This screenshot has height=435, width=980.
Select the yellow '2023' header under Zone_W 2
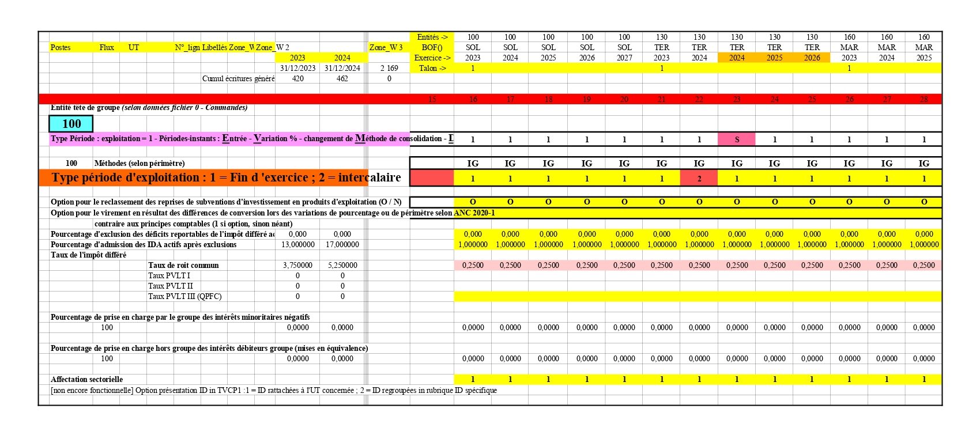tap(297, 58)
